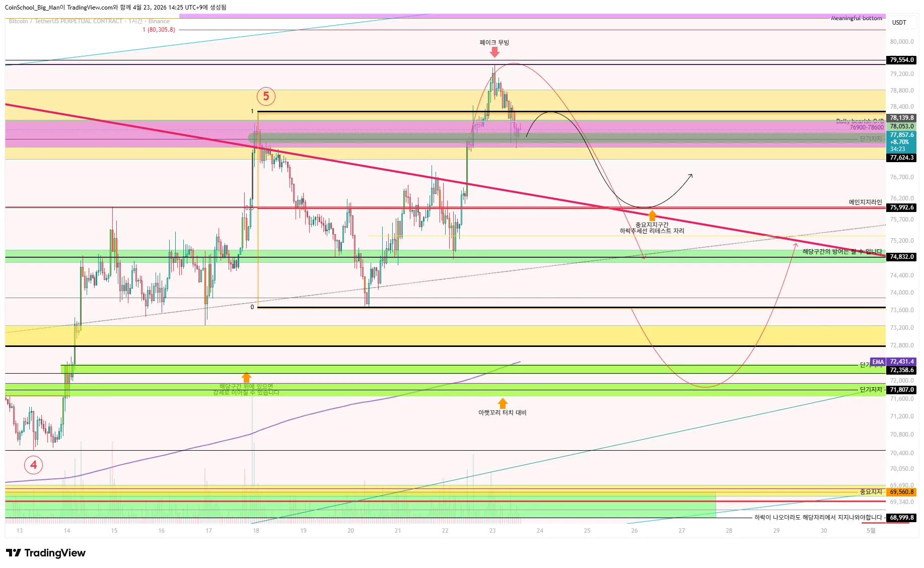This screenshot has height=568, width=924.
Task: Click the Meaningful bottom annotation text
Action: [x=856, y=18]
